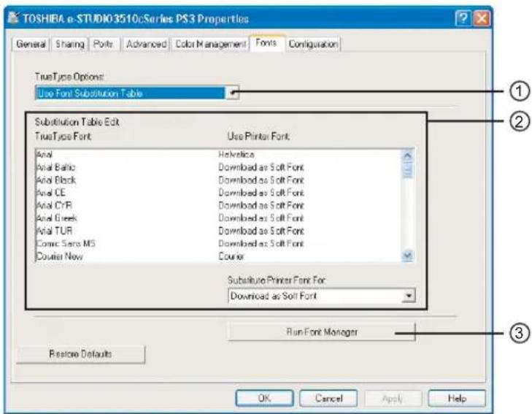The image size is (532, 414).
Task: Select the Arial Greek font row
Action: (x=217, y=218)
